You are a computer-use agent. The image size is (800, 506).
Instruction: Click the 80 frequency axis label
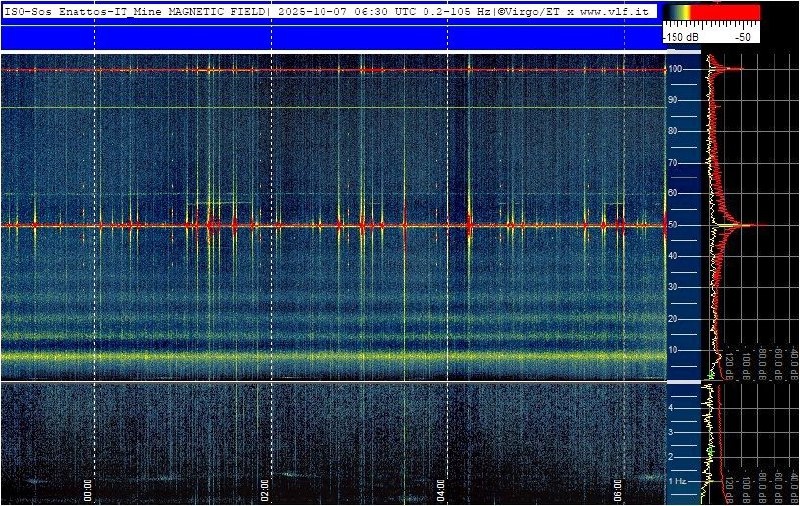(673, 131)
